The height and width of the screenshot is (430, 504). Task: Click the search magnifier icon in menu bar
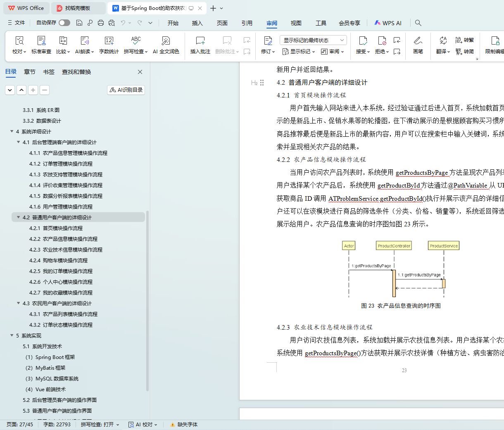coord(418,23)
